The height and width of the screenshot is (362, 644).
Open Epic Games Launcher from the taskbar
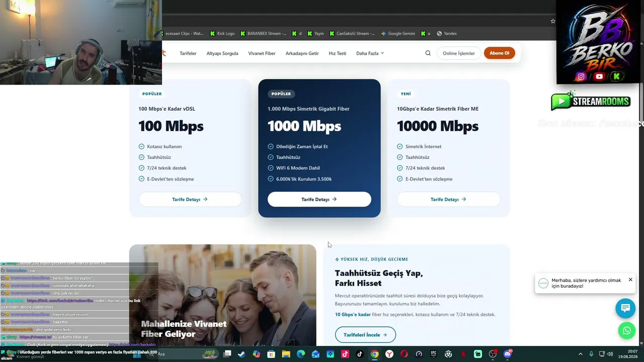click(x=434, y=354)
